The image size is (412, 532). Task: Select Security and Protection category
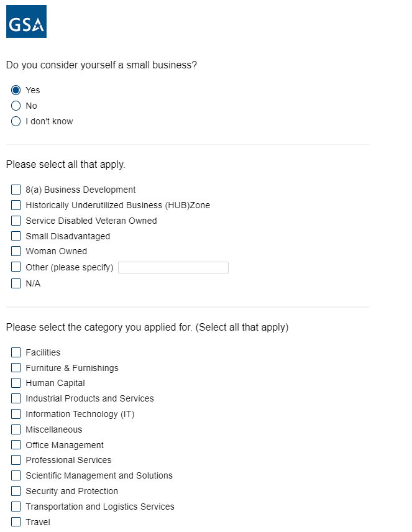coord(16,491)
